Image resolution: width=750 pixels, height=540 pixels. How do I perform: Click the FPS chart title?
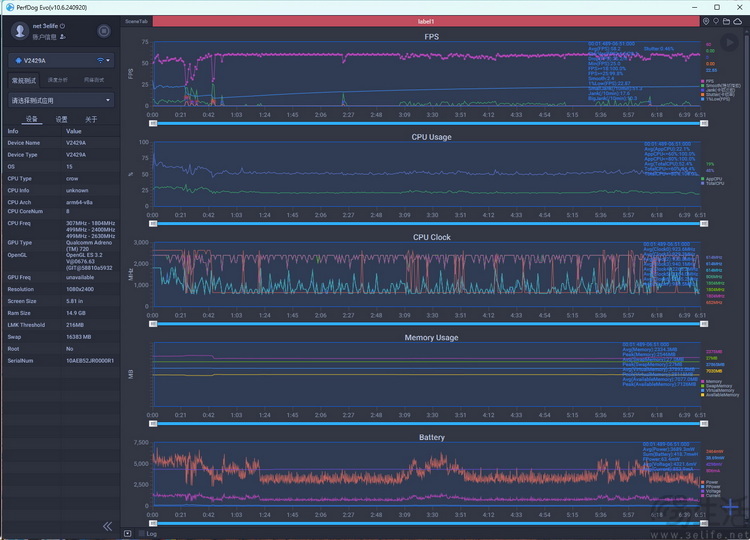[431, 37]
